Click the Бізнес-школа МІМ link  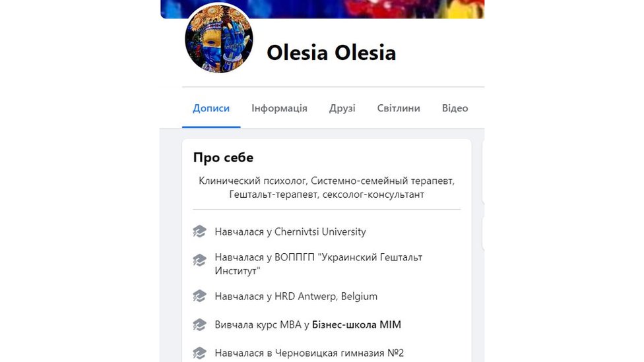pos(356,324)
